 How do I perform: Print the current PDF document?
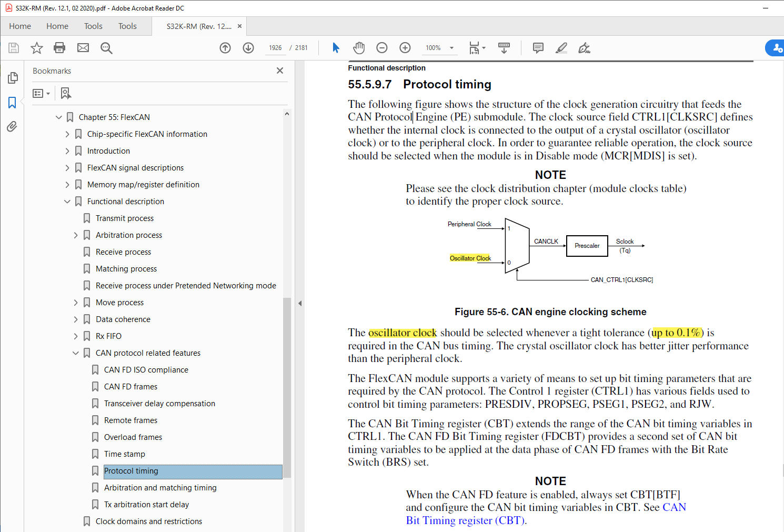click(x=59, y=47)
